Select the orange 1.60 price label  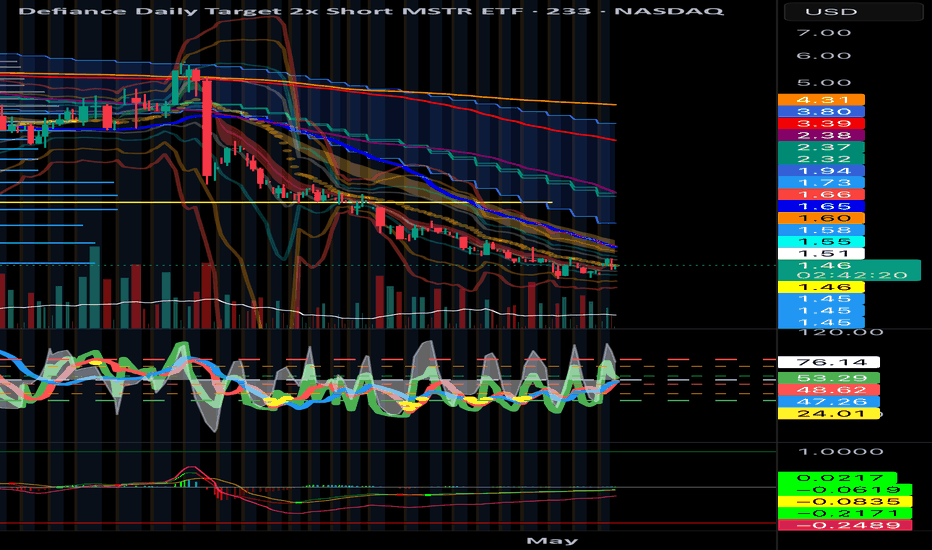[x=821, y=218]
